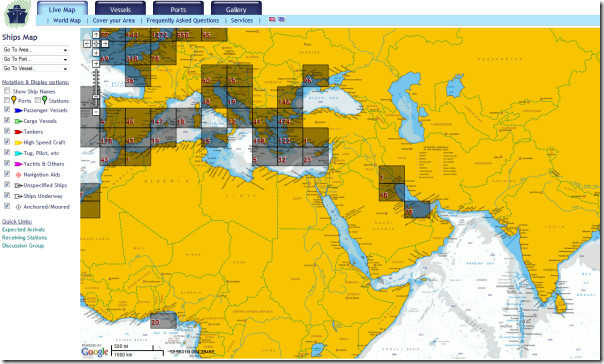Click the Ships Underway outline icon

[x=18, y=196]
